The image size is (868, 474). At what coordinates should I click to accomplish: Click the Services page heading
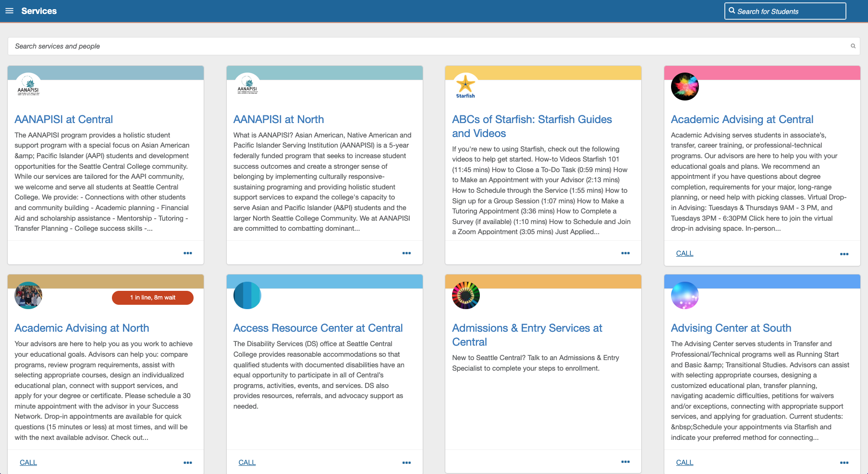pos(39,11)
